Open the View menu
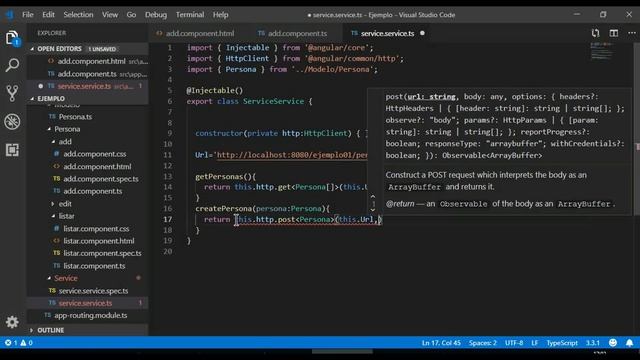The width and height of the screenshot is (640, 360). (x=110, y=15)
